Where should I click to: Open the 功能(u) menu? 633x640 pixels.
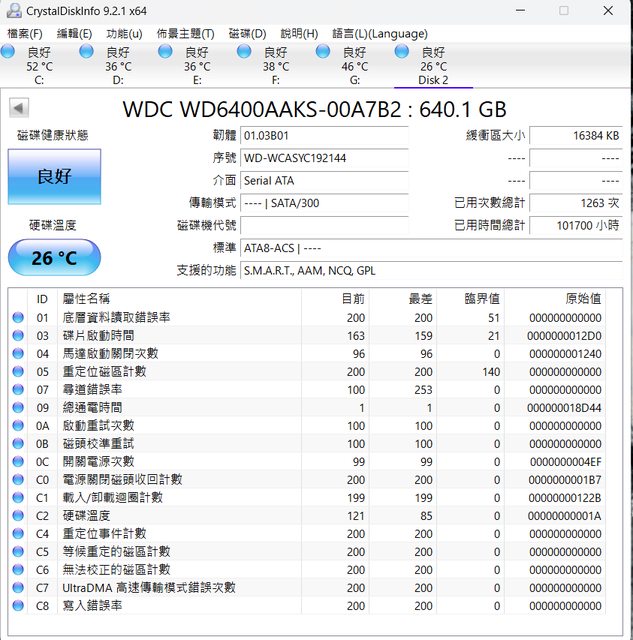tap(124, 33)
